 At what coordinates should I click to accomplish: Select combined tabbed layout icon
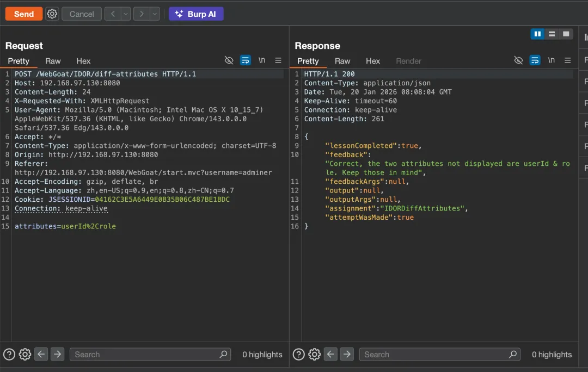(566, 34)
